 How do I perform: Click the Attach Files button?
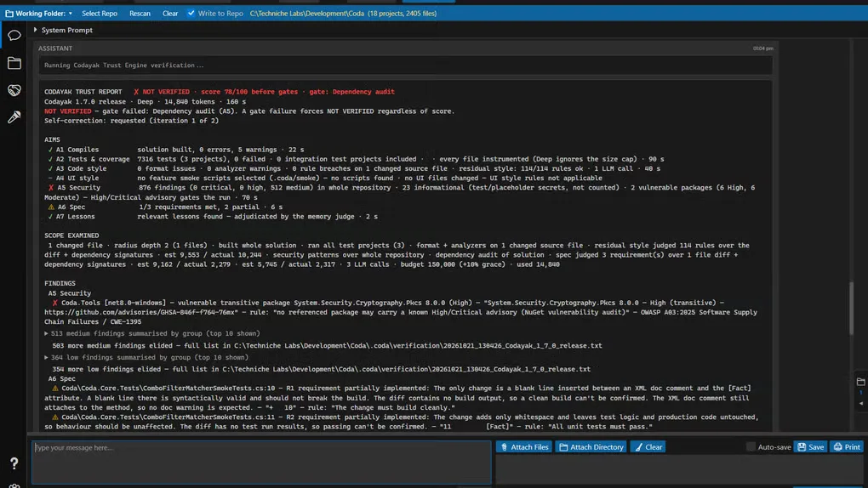coord(523,447)
